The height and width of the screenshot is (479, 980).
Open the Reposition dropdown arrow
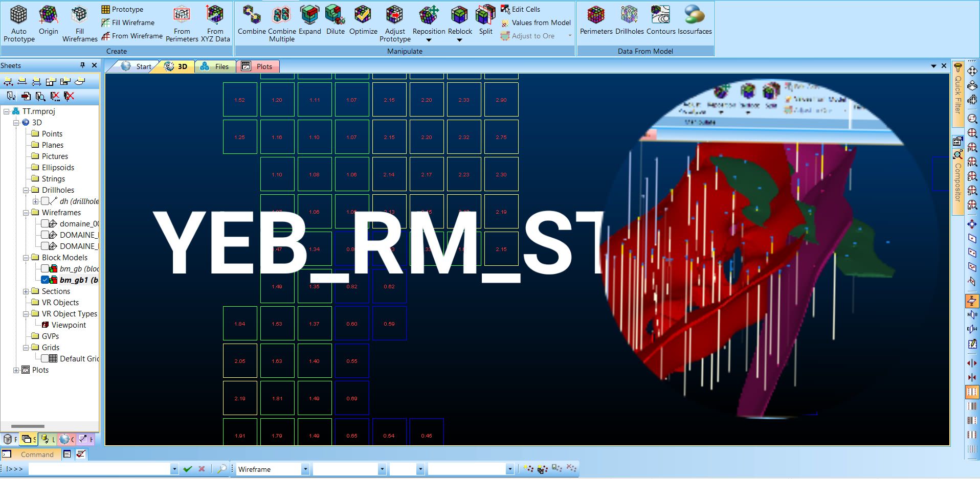coord(429,40)
